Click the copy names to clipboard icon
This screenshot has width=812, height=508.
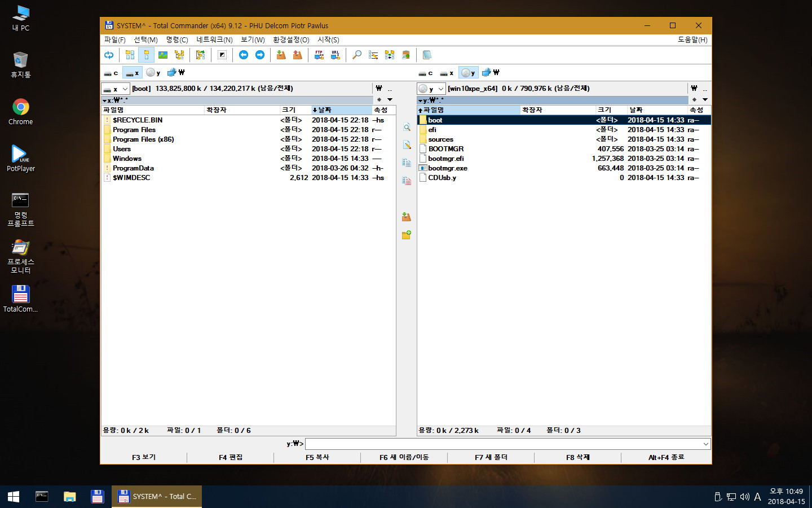click(x=406, y=55)
